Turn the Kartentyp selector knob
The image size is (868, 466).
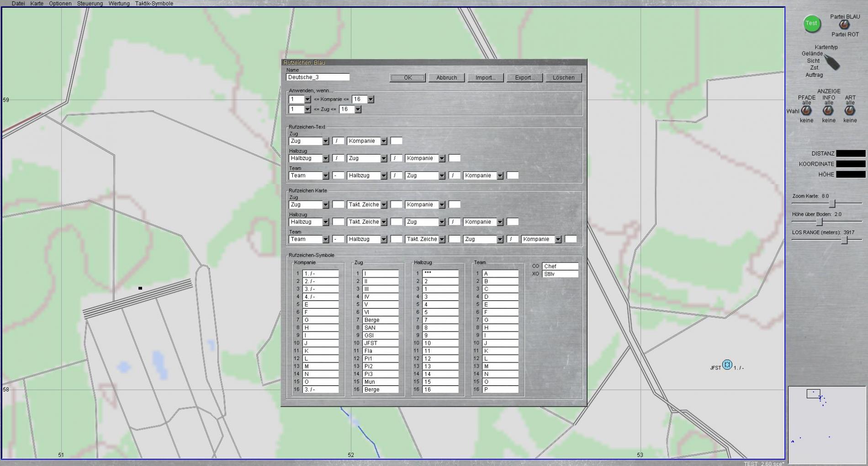click(832, 62)
